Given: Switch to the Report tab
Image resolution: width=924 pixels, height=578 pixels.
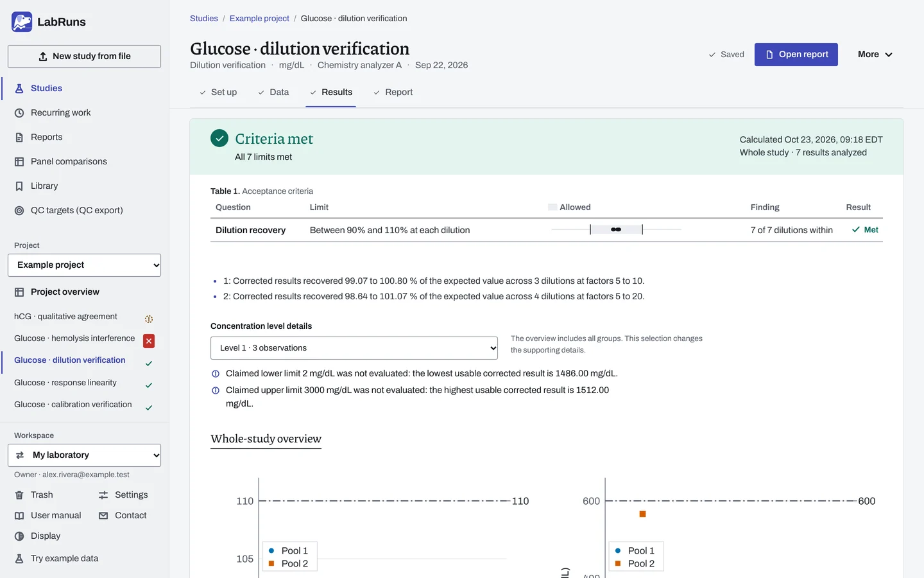Looking at the screenshot, I should (x=393, y=92).
